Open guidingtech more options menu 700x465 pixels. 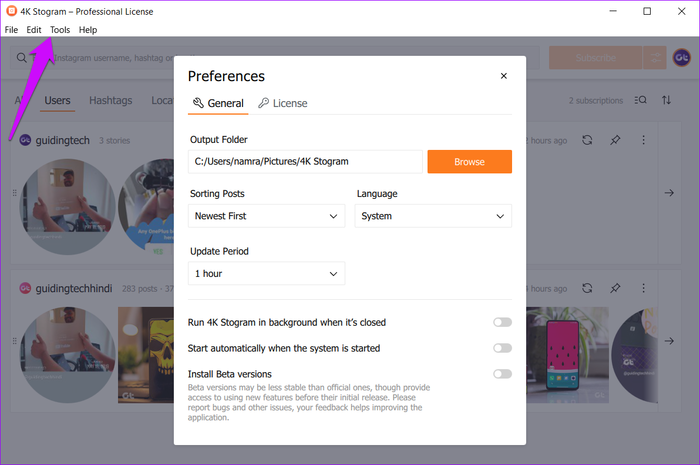(x=643, y=140)
